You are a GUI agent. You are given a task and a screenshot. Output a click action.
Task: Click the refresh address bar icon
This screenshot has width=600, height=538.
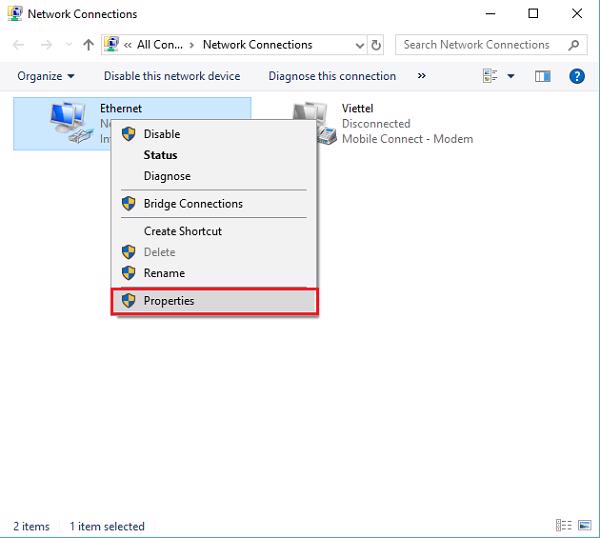click(377, 45)
